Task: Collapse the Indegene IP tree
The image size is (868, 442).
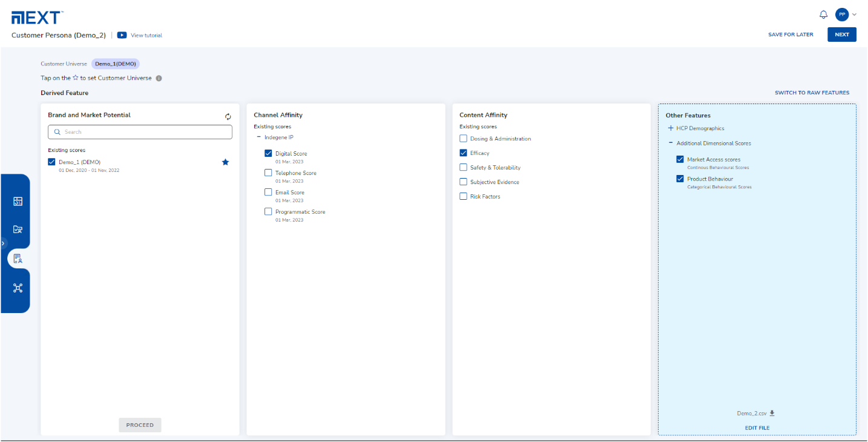Action: click(x=260, y=137)
